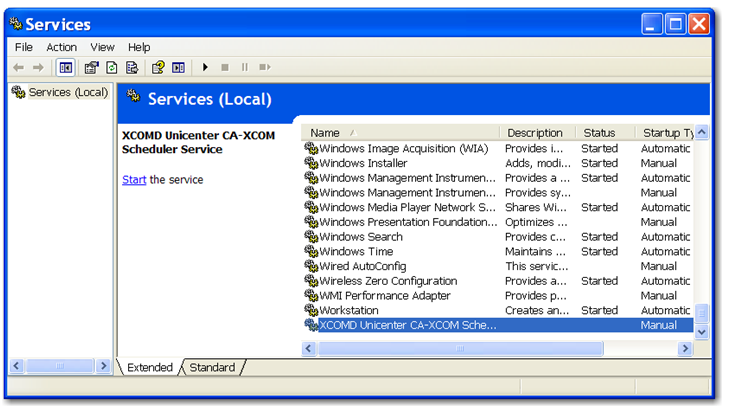The height and width of the screenshot is (411, 729).
Task: Maximize the Services window
Action: [676, 24]
